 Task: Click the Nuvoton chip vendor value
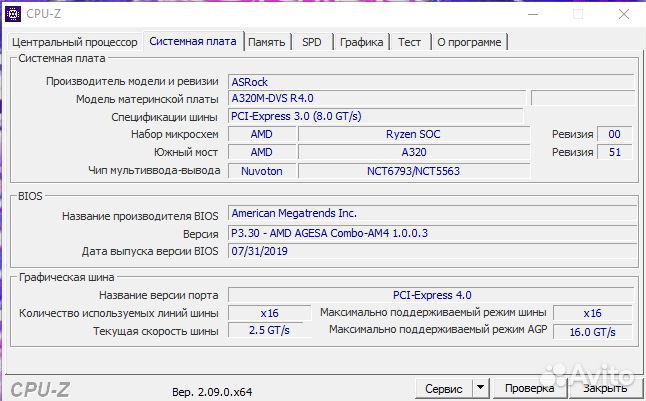[262, 171]
